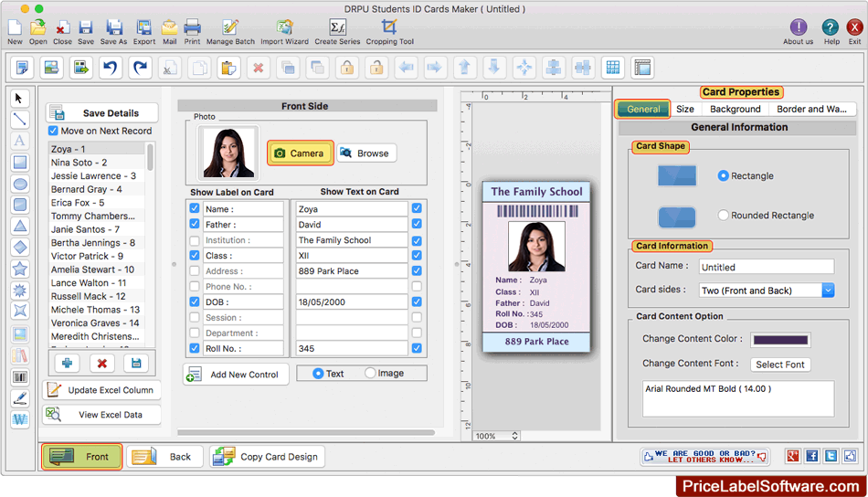This screenshot has width=868, height=497.
Task: Open the Facebook share icon
Action: click(811, 456)
